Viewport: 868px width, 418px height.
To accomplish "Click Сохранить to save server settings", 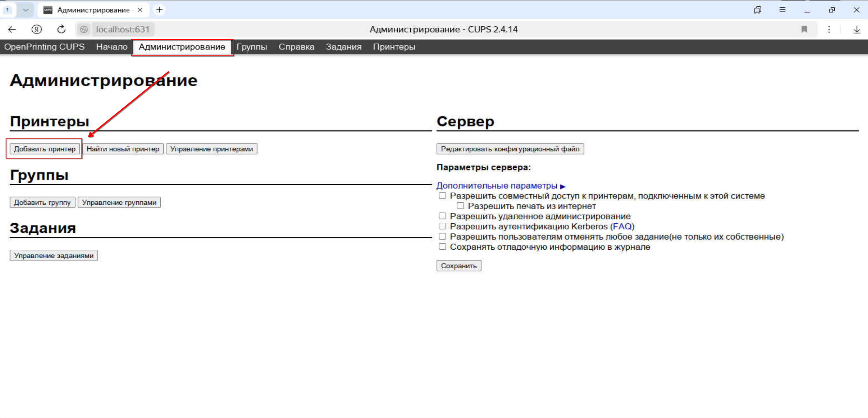I will tap(459, 265).
